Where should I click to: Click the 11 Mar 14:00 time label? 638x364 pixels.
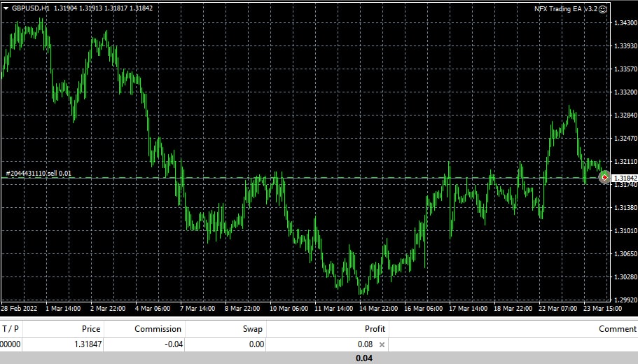(x=333, y=308)
